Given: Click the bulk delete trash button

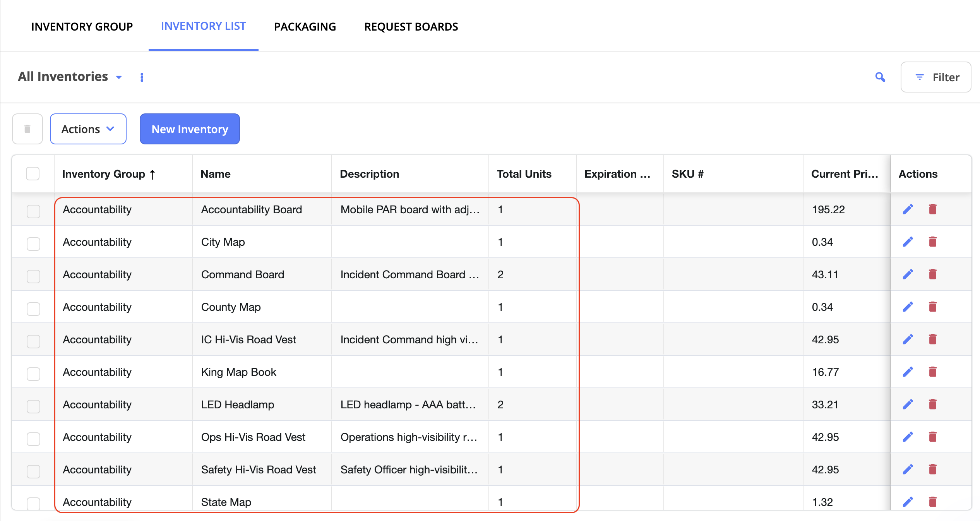Looking at the screenshot, I should coord(27,129).
